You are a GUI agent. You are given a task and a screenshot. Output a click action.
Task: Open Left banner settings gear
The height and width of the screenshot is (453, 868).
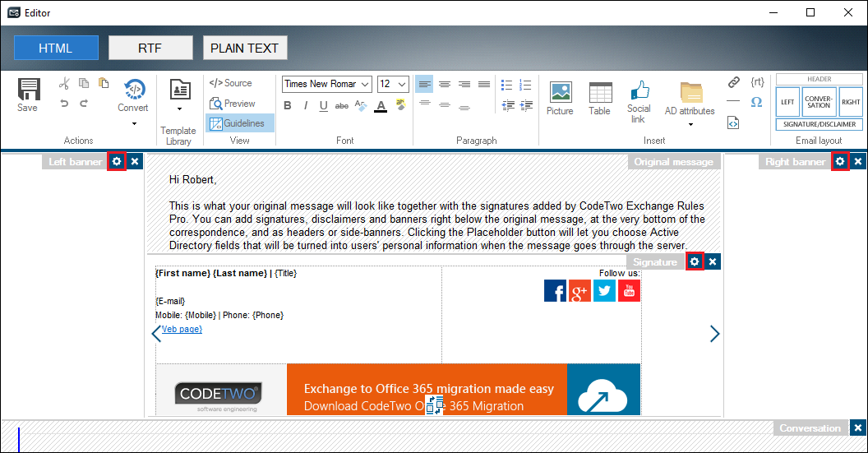(117, 162)
